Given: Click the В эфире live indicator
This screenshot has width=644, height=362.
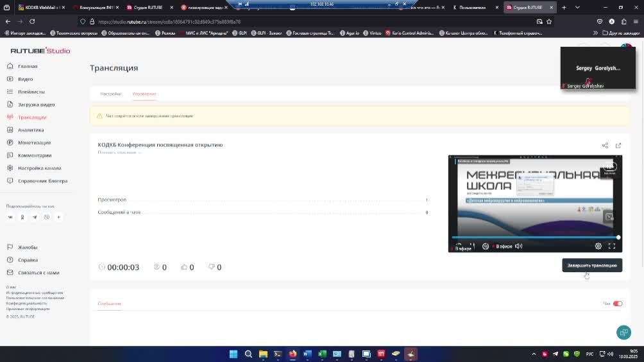Looking at the screenshot, I should tap(504, 246).
